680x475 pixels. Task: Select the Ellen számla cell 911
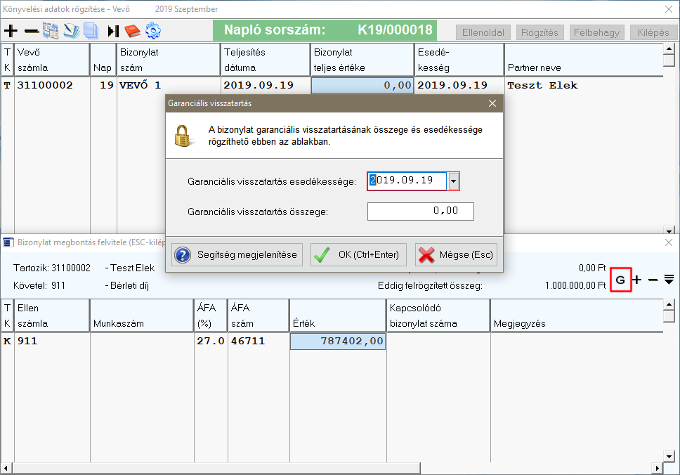pyautogui.click(x=51, y=341)
